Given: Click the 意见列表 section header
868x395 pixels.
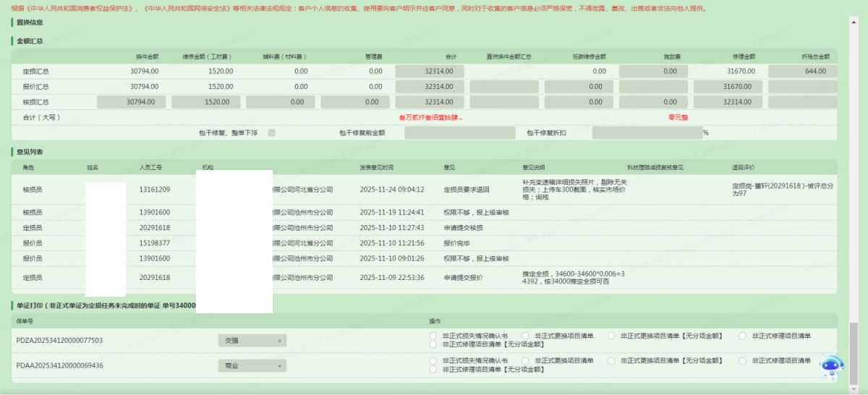Looking at the screenshot, I should pos(30,151).
